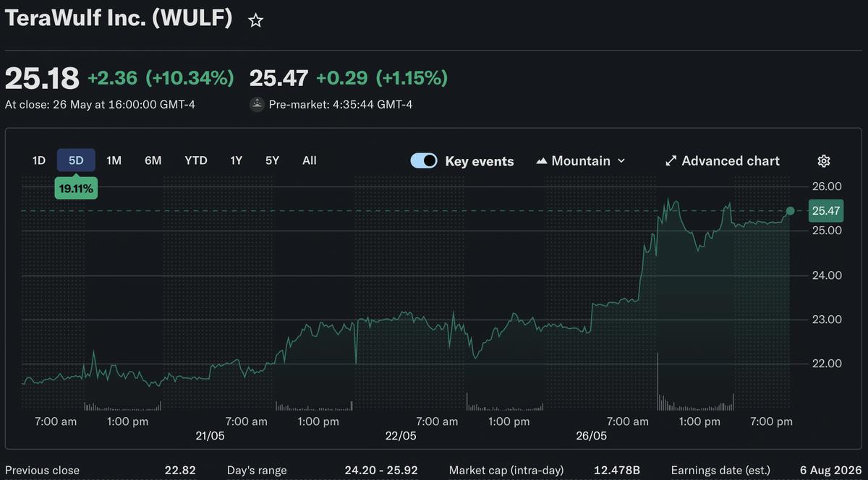
Task: Click the 22/05 date label on axis
Action: point(401,436)
